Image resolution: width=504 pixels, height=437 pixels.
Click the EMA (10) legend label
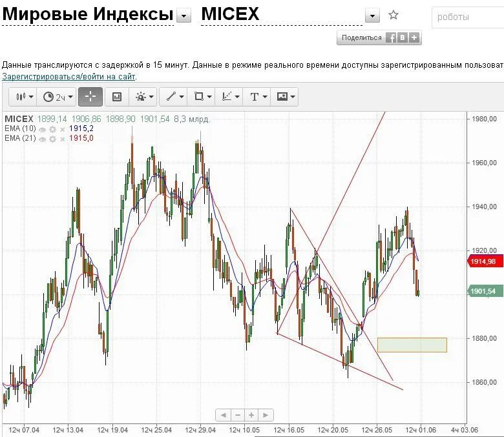(20, 128)
